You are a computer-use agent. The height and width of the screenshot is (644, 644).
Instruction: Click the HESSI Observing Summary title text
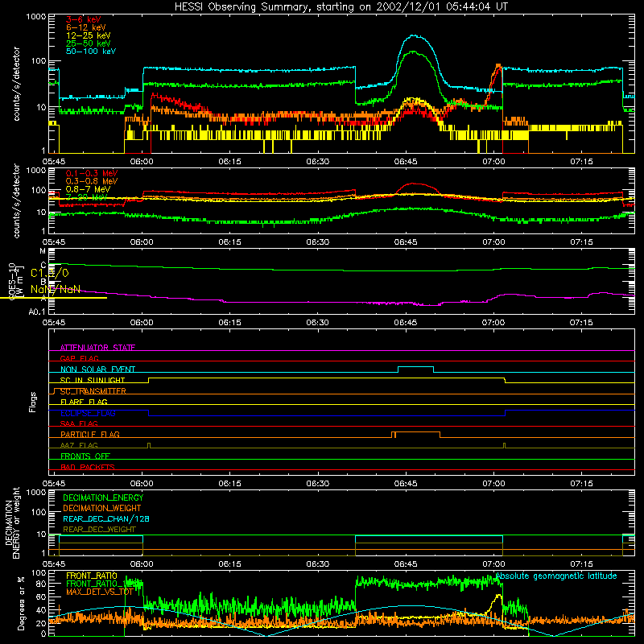[x=341, y=7]
